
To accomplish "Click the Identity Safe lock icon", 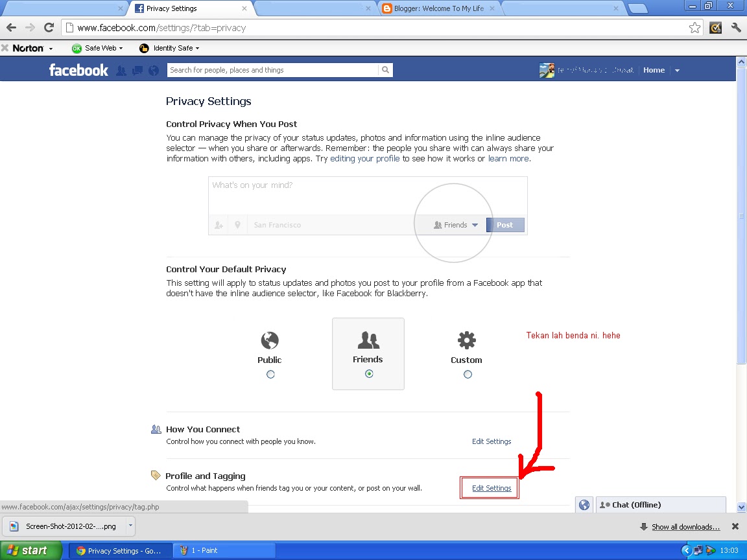I will click(x=144, y=48).
